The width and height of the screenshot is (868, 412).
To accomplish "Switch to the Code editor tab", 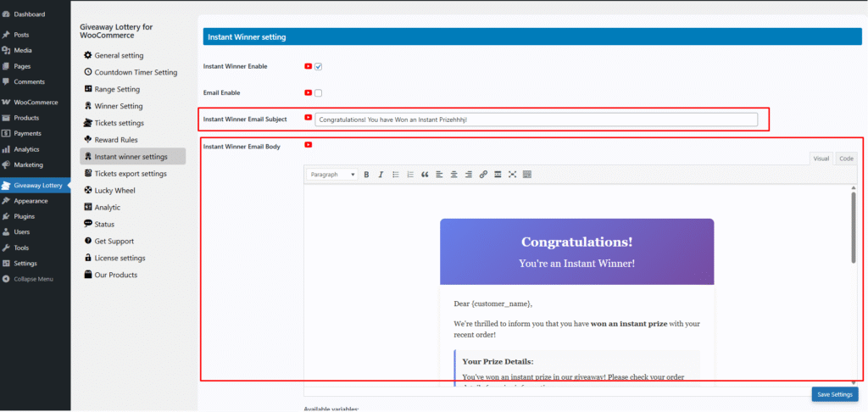I will click(x=846, y=159).
